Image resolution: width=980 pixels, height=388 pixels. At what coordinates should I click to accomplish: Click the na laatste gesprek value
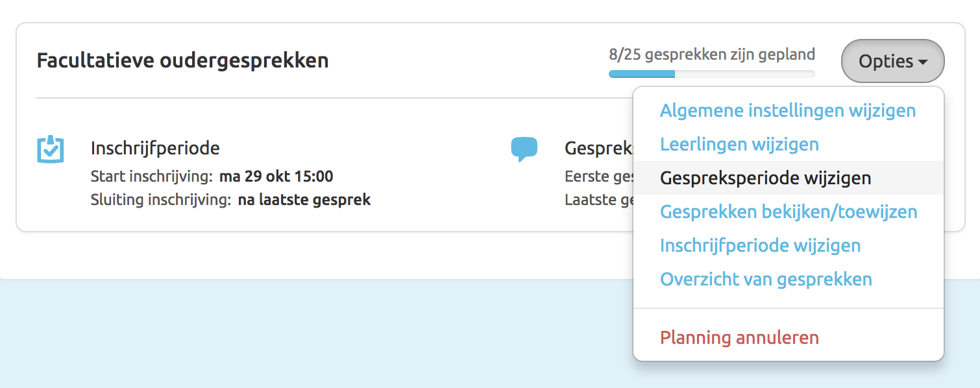point(304,200)
